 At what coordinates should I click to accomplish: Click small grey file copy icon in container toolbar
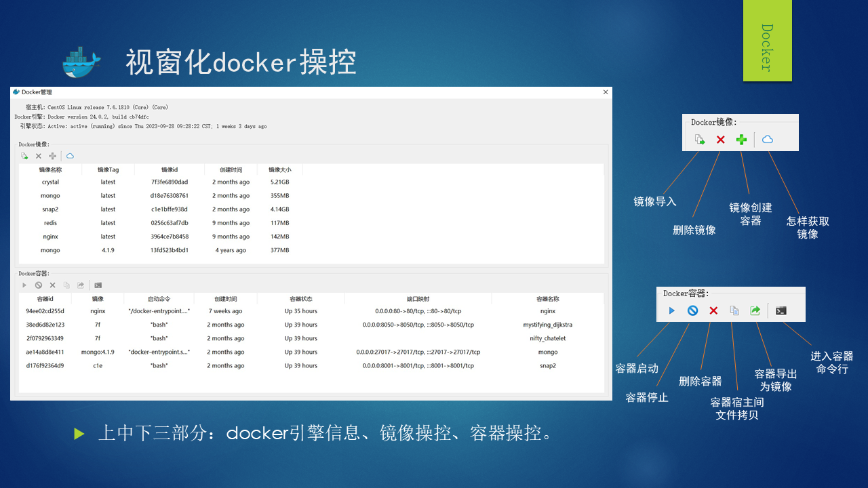[x=66, y=285]
